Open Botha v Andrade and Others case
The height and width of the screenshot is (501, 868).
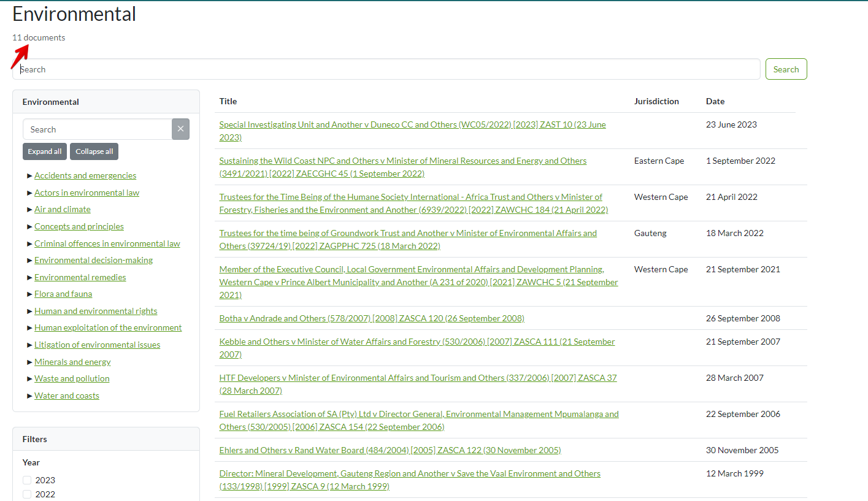click(x=372, y=318)
